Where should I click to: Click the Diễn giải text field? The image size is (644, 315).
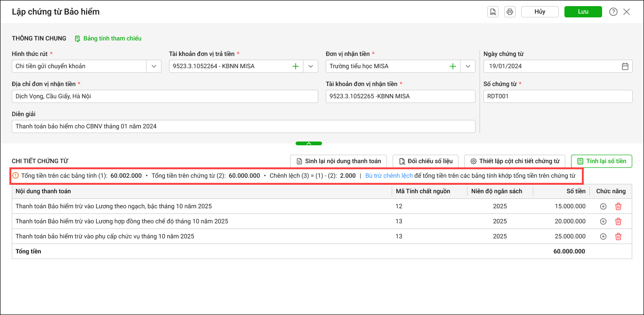[243, 126]
